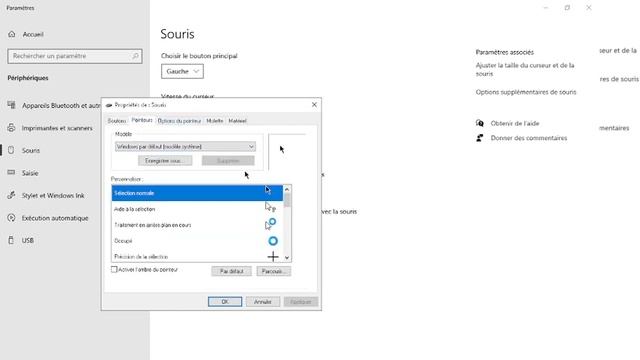The height and width of the screenshot is (360, 640).
Task: Select the Pointeurs tab
Action: tap(142, 120)
